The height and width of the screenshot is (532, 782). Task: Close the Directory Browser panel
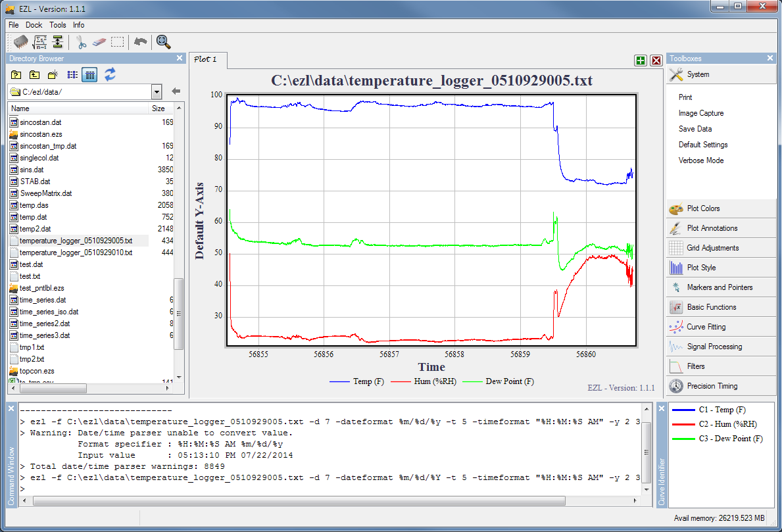coord(180,59)
